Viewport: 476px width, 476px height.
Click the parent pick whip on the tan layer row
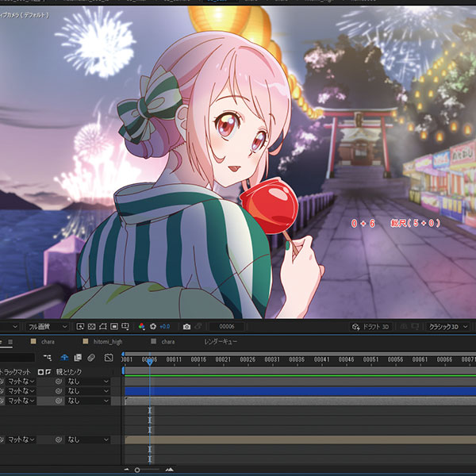point(59,440)
